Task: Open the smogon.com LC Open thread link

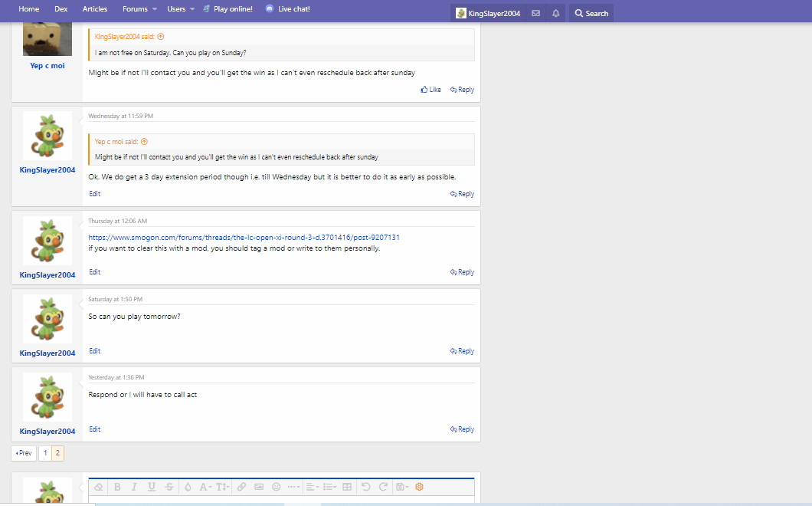Action: click(244, 238)
